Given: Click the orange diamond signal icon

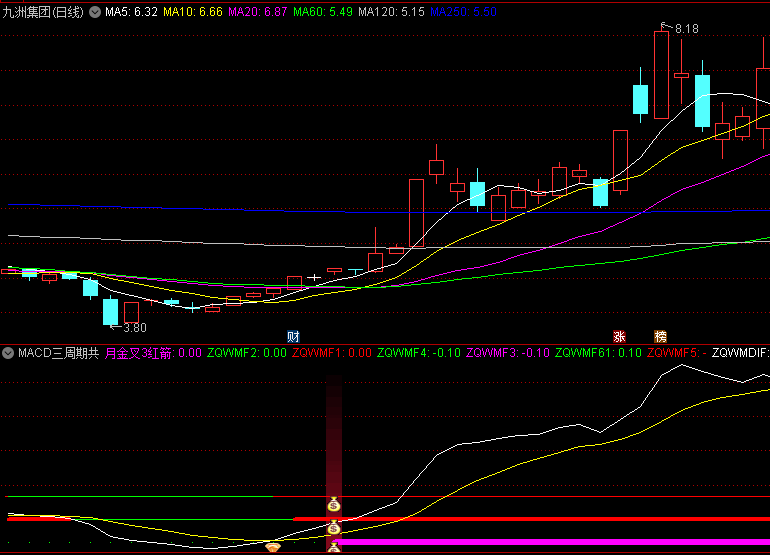Looking at the screenshot, I should point(271,546).
